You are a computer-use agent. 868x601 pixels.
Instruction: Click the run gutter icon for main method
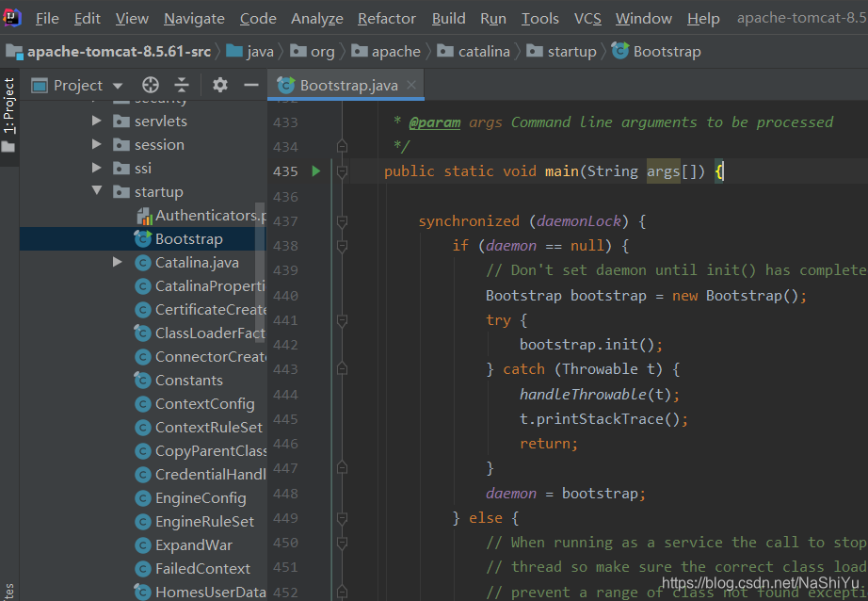[x=316, y=171]
